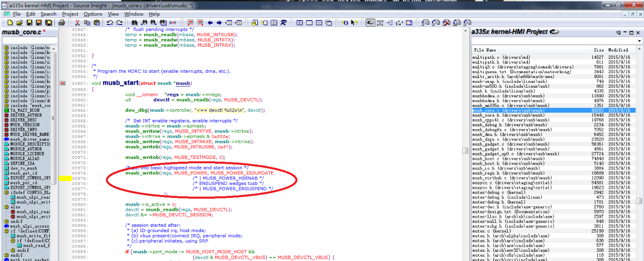Select multipath.c (drivers\md) file row
The image size is (644, 261).
click(553, 57)
